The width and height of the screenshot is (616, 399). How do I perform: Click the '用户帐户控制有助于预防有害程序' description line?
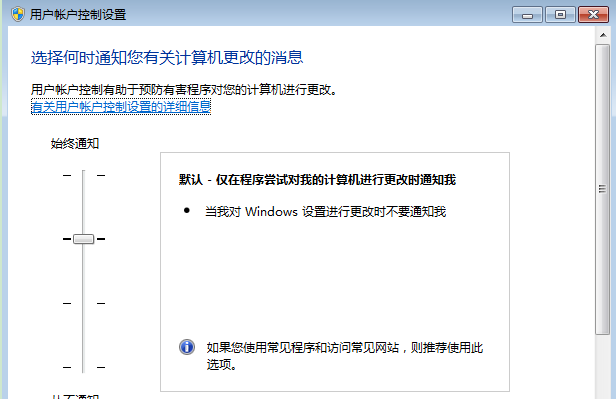(x=184, y=90)
